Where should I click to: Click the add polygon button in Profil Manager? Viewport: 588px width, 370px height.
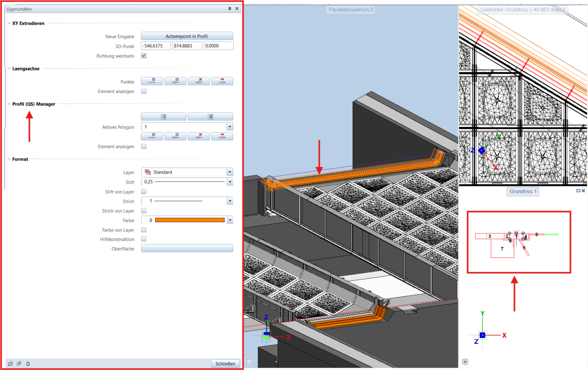coord(164,117)
